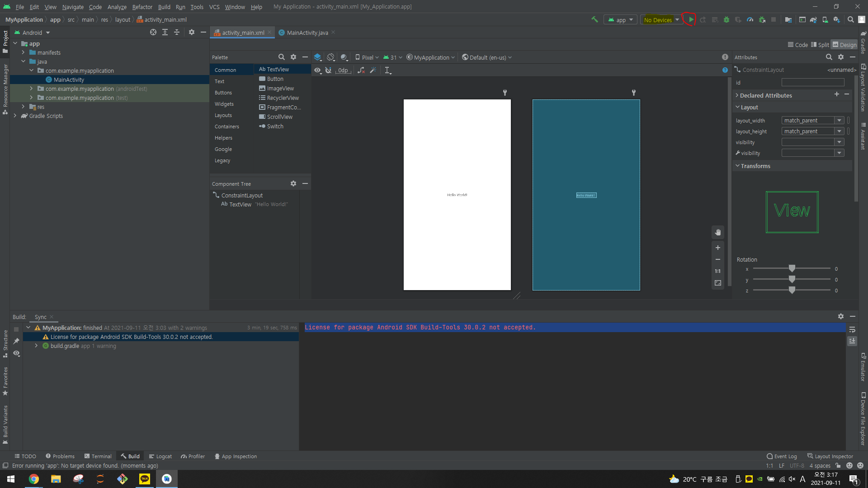868x488 pixels.
Task: Click Clear All Constraints icon
Action: pyautogui.click(x=361, y=70)
